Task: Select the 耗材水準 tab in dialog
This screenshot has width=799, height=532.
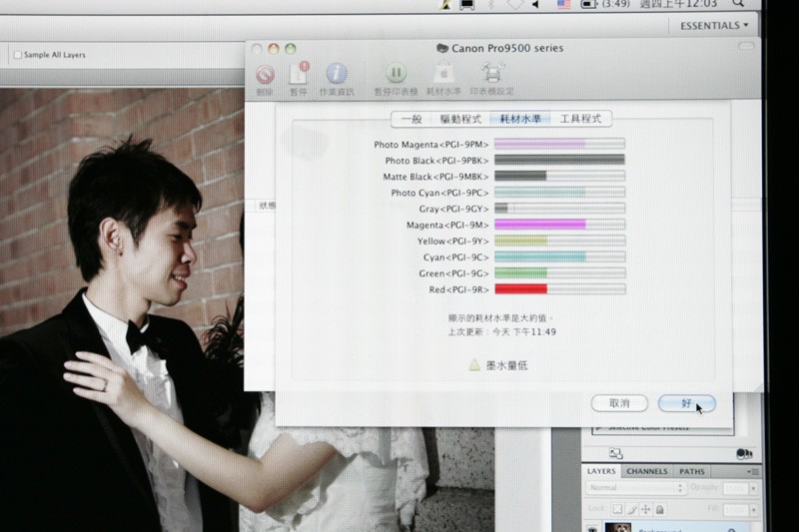Action: coord(520,119)
